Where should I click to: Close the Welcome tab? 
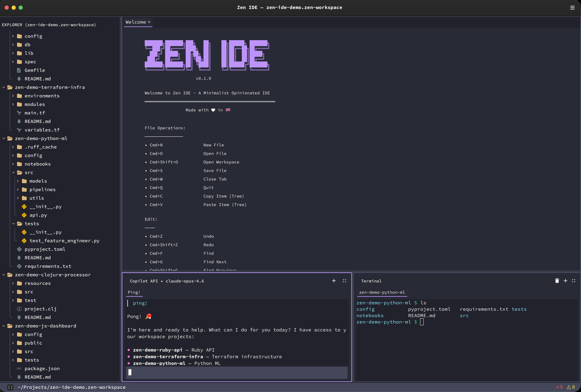(149, 22)
